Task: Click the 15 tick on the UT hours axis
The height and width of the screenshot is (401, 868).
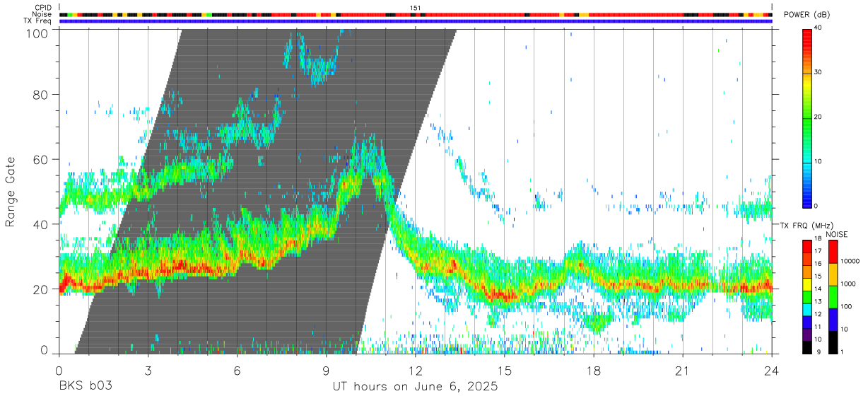Action: 505,370
